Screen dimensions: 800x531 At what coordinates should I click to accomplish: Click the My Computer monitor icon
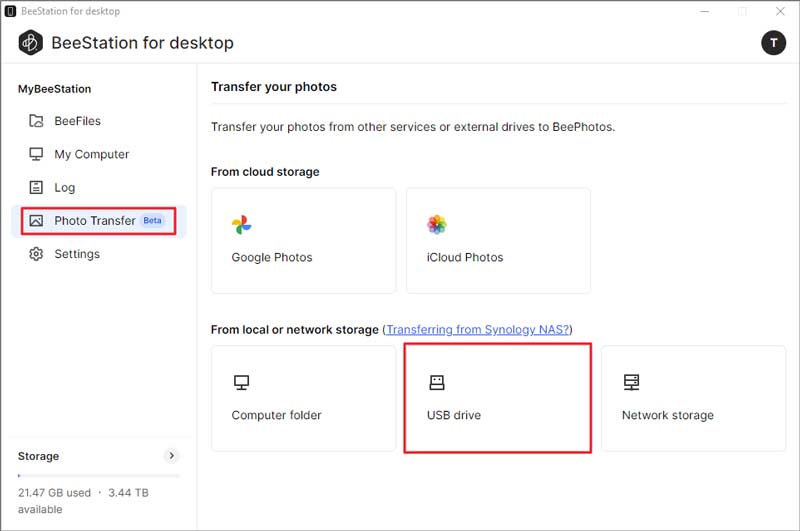pos(36,154)
